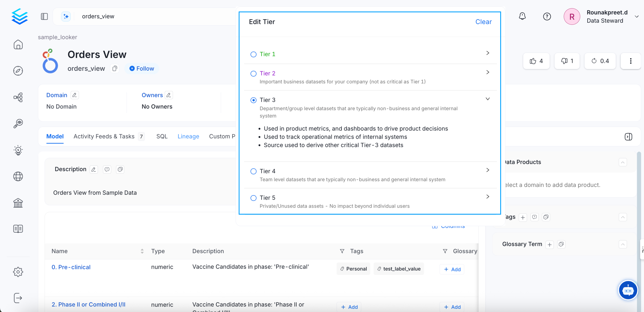Choose the Tier 4 radio button

253,171
